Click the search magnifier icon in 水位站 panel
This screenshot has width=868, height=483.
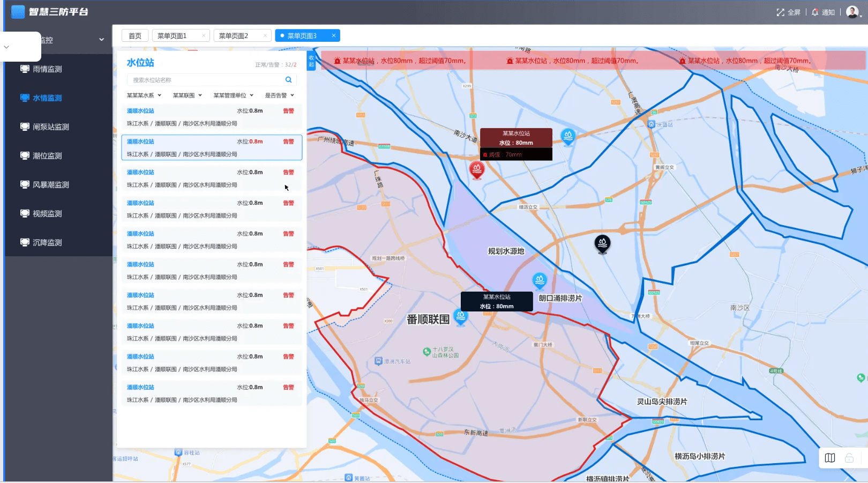pos(288,80)
